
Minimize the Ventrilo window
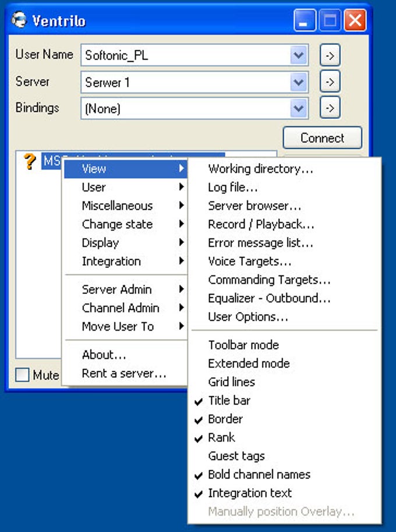pos(305,20)
